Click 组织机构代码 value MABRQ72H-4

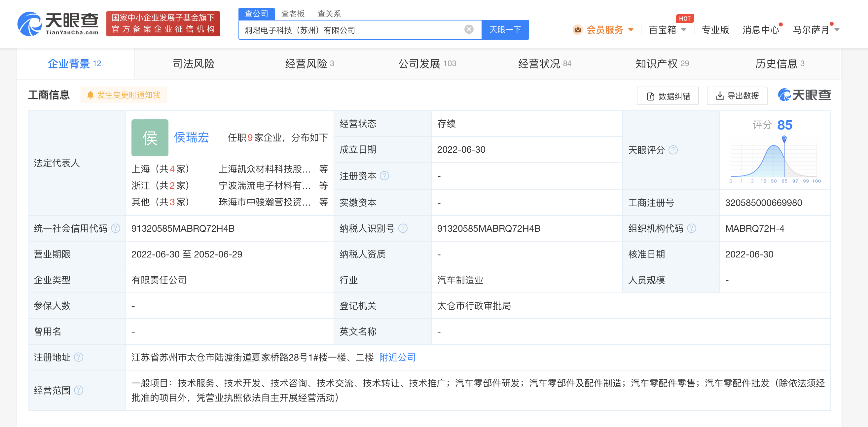[x=755, y=229]
